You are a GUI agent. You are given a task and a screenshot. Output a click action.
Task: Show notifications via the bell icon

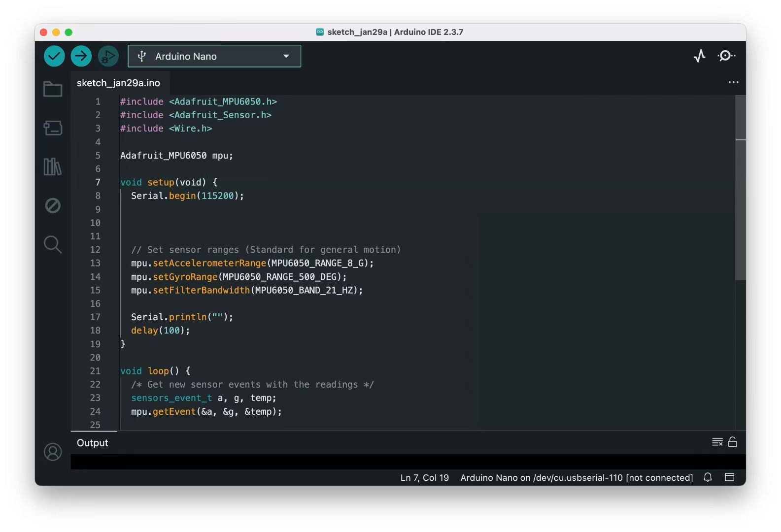pos(708,477)
